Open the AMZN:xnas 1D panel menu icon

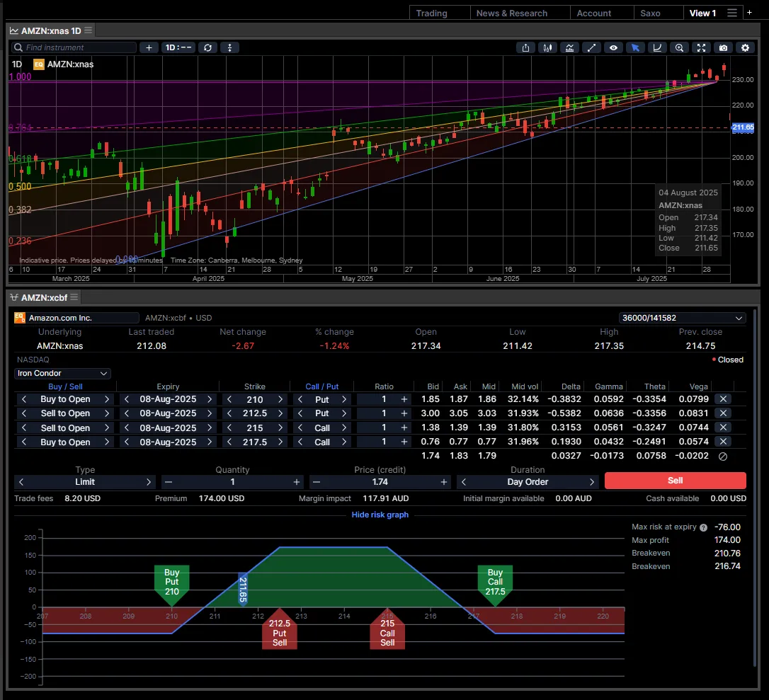89,30
